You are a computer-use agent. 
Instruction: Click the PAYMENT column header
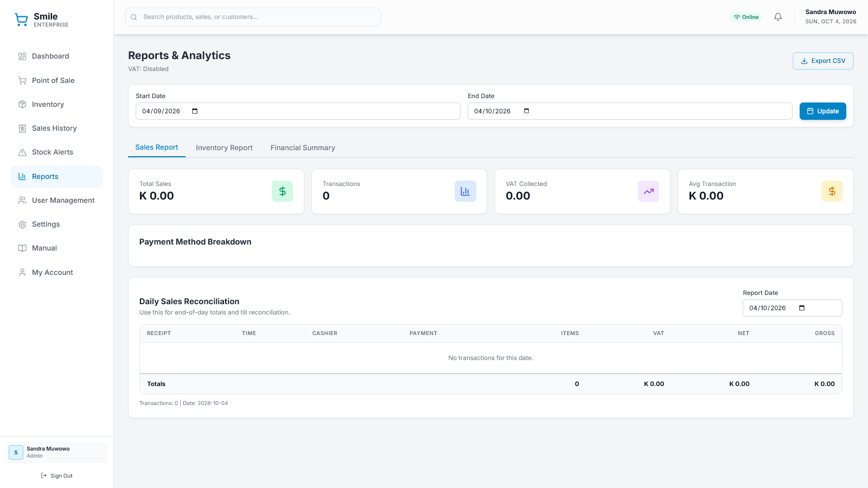coord(423,333)
